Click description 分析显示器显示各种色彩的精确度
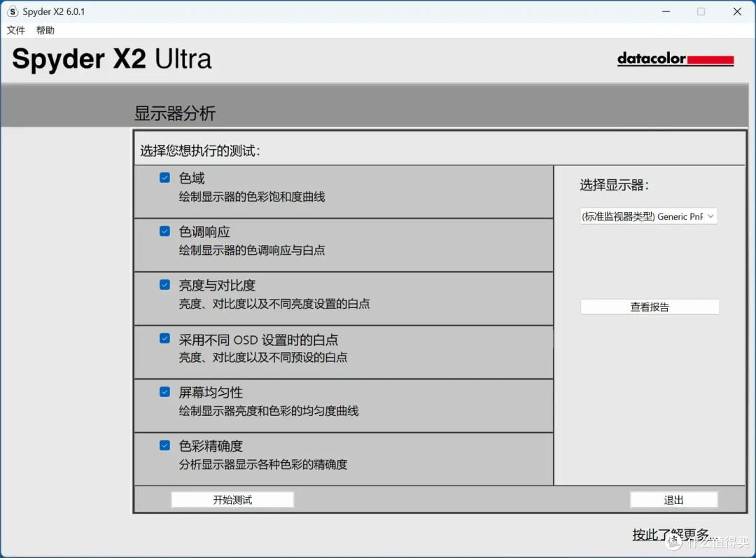Screen dimensions: 756x558 (262, 464)
